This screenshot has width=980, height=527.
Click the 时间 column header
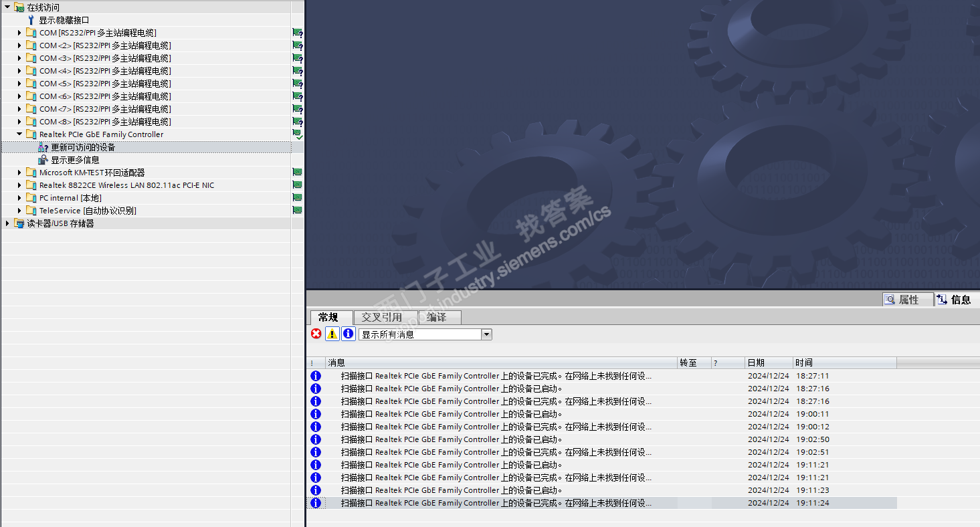click(845, 362)
